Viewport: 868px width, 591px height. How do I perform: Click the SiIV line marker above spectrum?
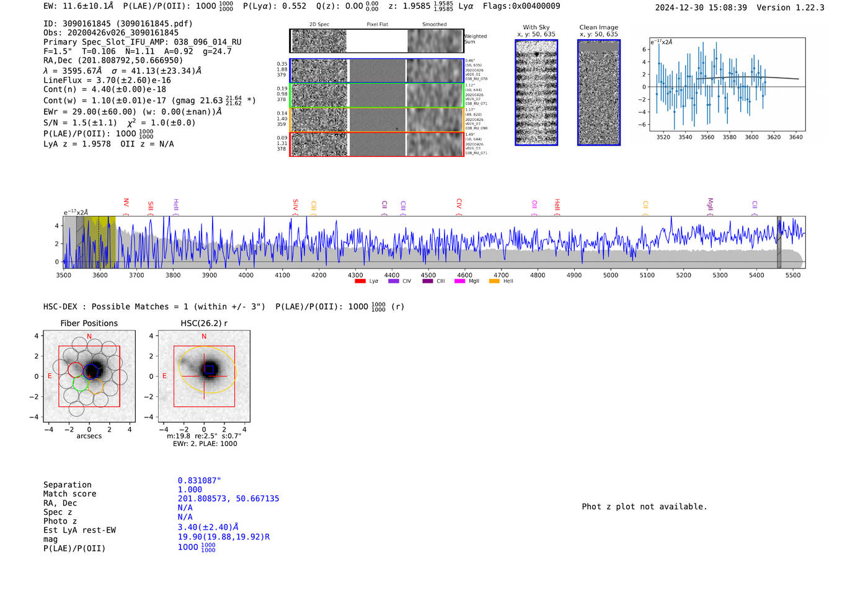tap(295, 205)
